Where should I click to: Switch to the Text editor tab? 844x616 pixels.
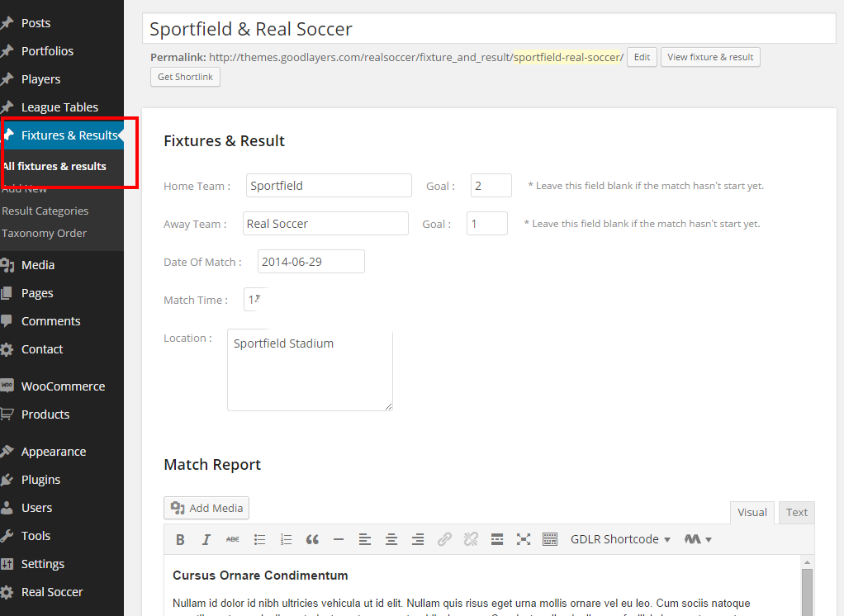point(796,512)
